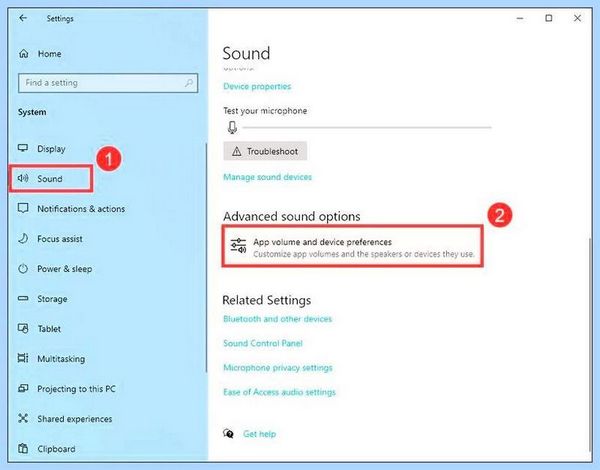The height and width of the screenshot is (470, 600).
Task: Select the Storage drive icon
Action: pyautogui.click(x=23, y=298)
